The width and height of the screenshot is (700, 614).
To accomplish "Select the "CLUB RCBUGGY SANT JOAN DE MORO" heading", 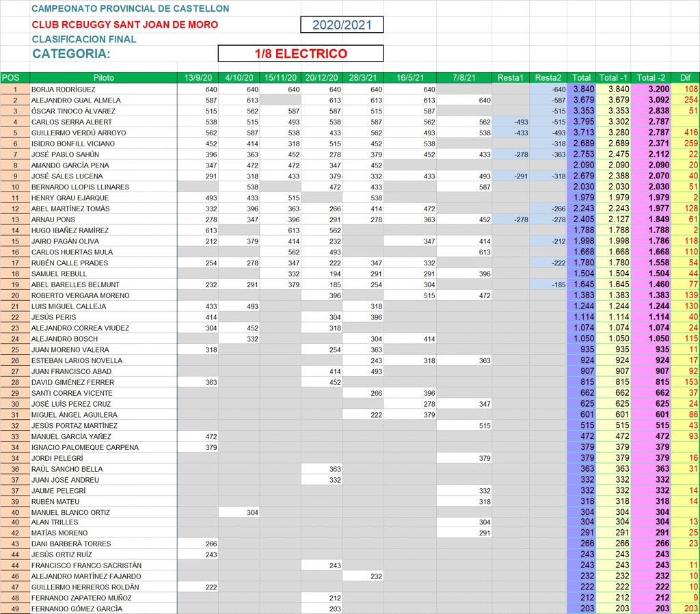I will point(125,25).
